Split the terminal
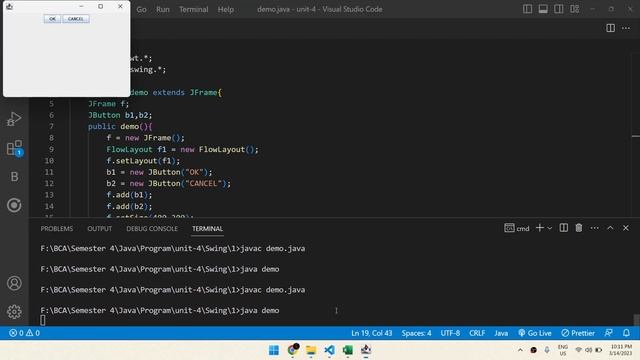Image resolution: width=640 pixels, height=360 pixels. (x=563, y=228)
